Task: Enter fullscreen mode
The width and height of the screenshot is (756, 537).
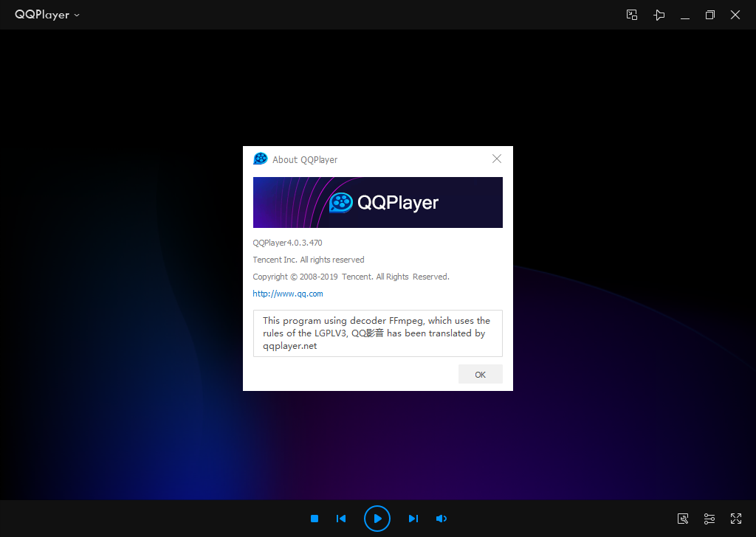Action: [736, 519]
